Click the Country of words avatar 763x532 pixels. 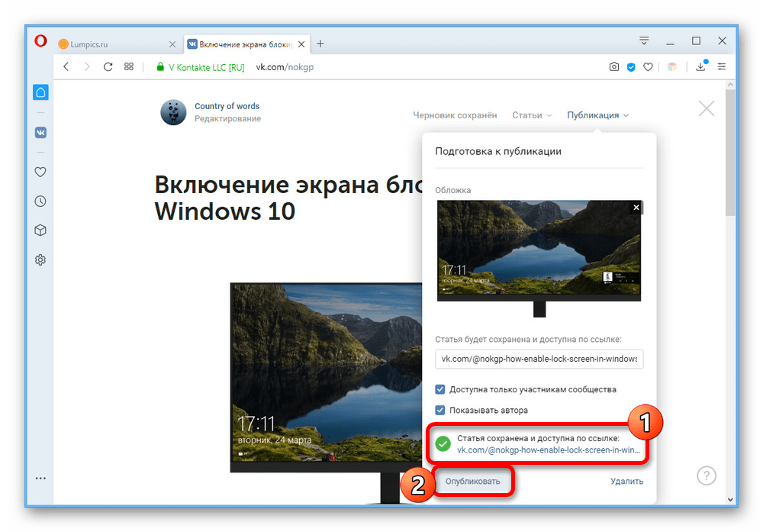tap(173, 112)
